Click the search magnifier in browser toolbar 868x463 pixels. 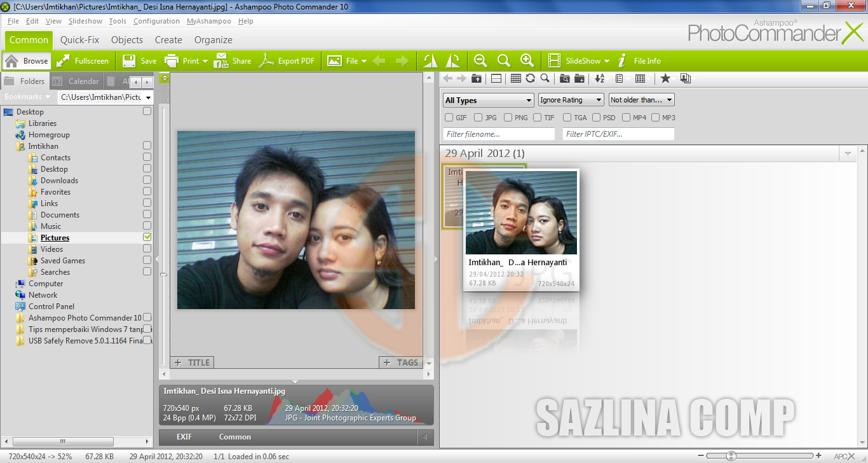tap(545, 78)
